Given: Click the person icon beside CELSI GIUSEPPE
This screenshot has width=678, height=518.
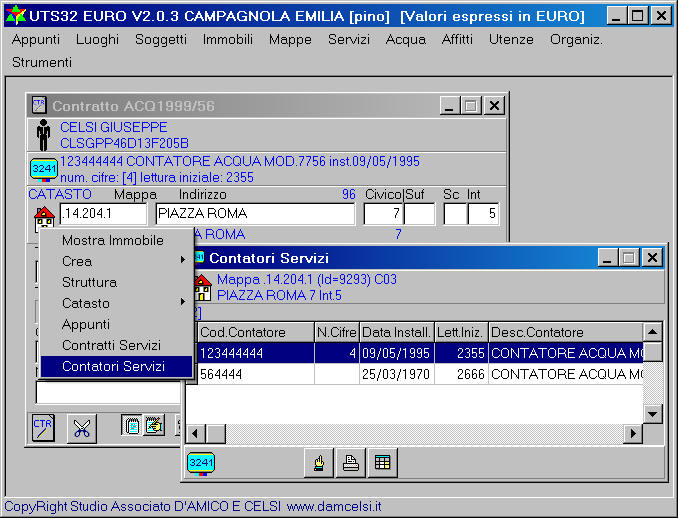Looking at the screenshot, I should pyautogui.click(x=43, y=135).
